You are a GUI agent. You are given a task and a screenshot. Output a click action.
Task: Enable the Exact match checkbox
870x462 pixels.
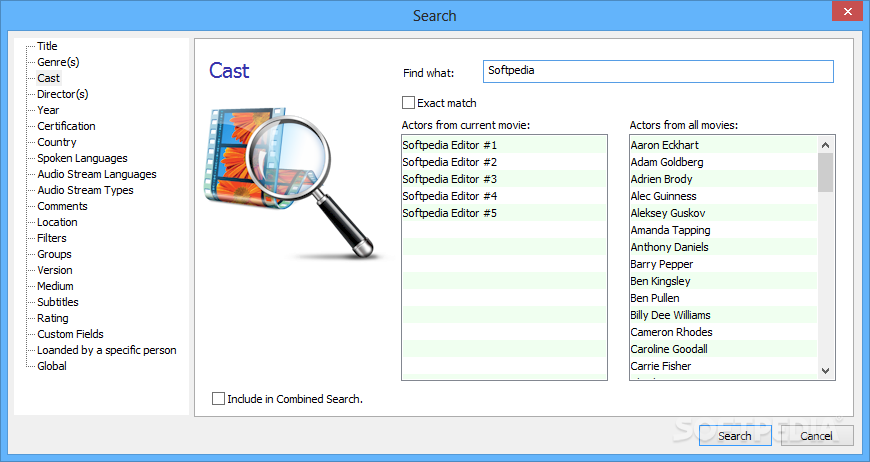click(x=408, y=103)
